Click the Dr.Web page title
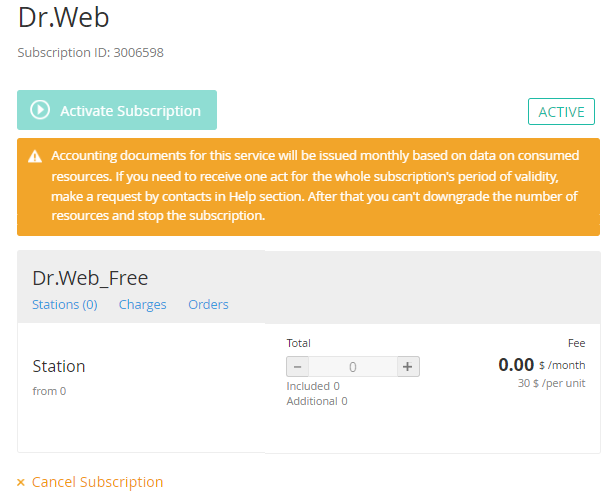Screen dimensions: 613x500 (x=64, y=18)
